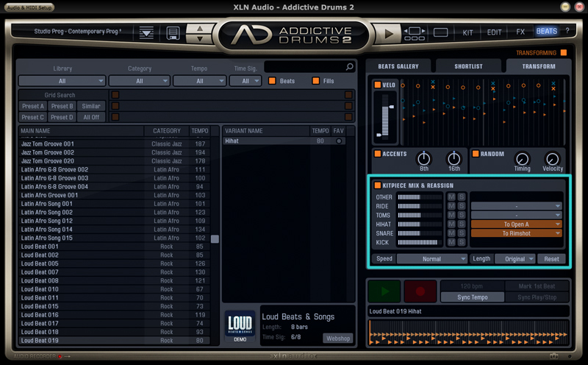The image size is (588, 365).
Task: Open the help question mark
Action: coord(567,31)
